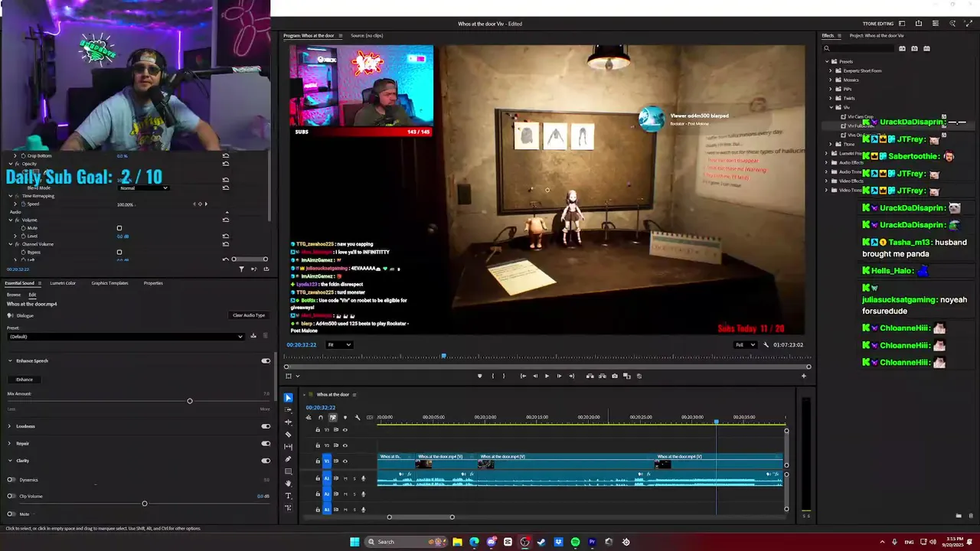980x551 pixels.
Task: Select the Selection tool in timeline toolbar
Action: coord(288,398)
